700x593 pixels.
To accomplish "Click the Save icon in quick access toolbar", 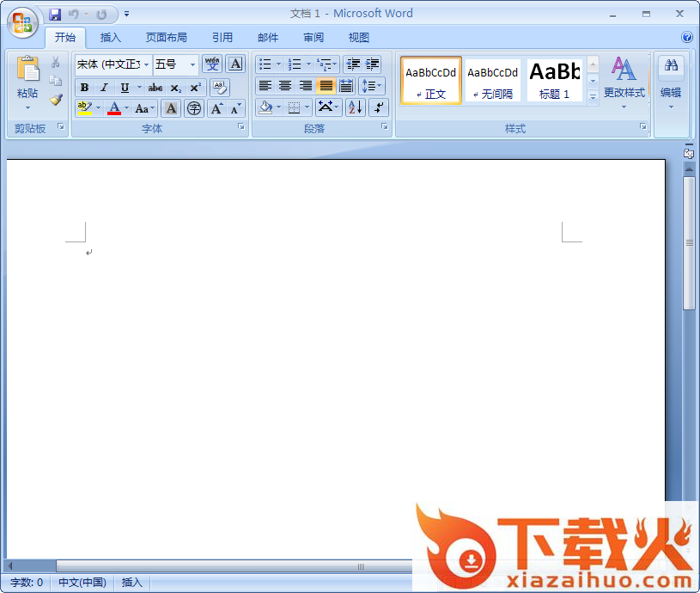I will (x=56, y=15).
